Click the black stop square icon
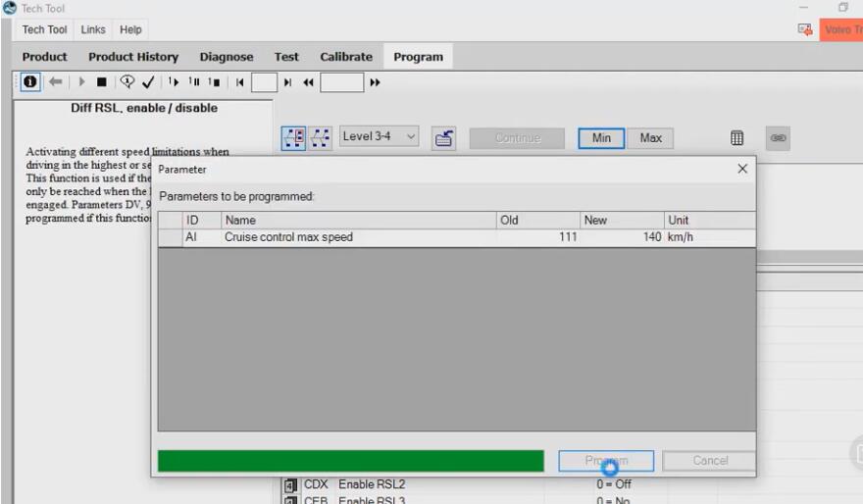This screenshot has width=863, height=504. 101,82
